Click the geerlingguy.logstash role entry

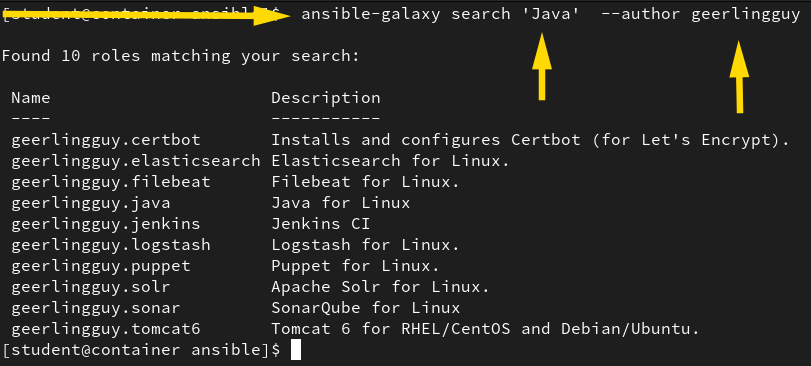point(111,245)
